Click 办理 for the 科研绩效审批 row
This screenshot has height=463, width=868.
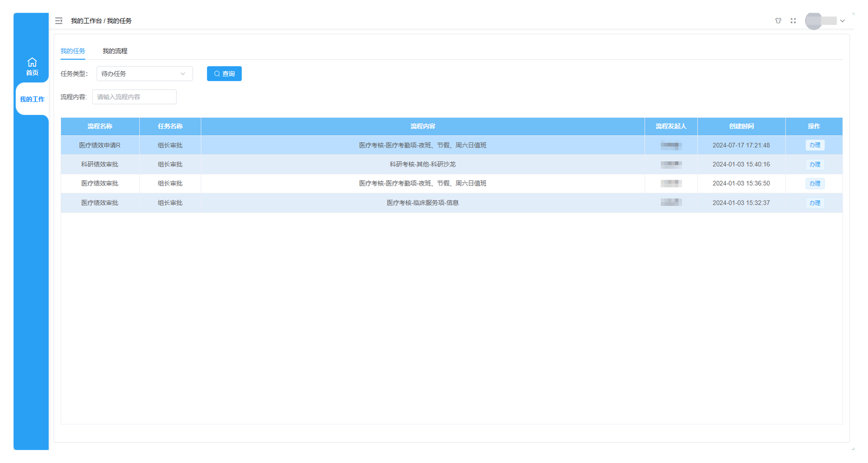click(x=815, y=164)
